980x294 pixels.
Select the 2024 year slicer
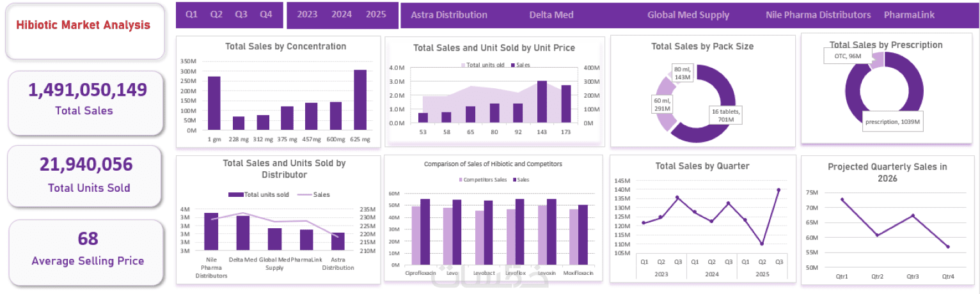click(342, 15)
